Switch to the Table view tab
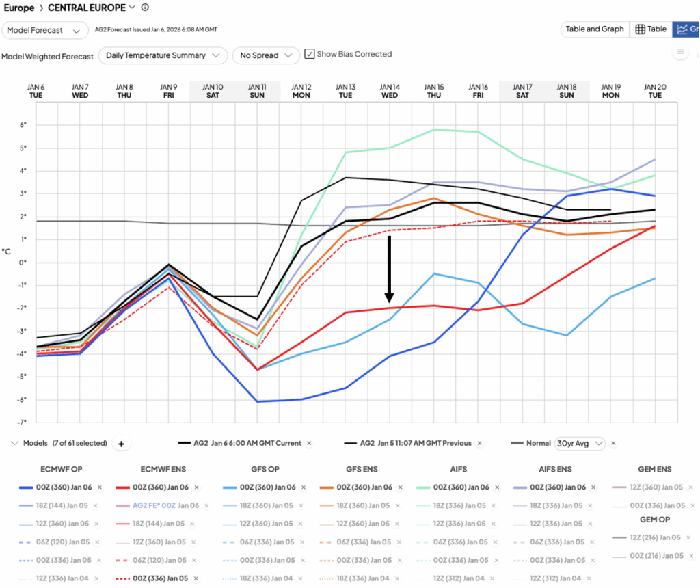Viewport: 700px width, 588px height. coord(650,29)
